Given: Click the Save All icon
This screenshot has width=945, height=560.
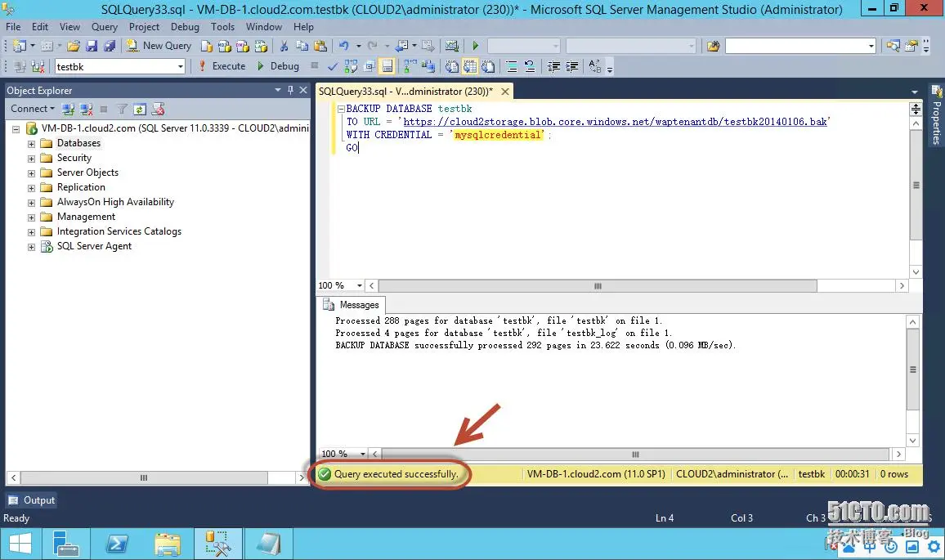Looking at the screenshot, I should 109,46.
